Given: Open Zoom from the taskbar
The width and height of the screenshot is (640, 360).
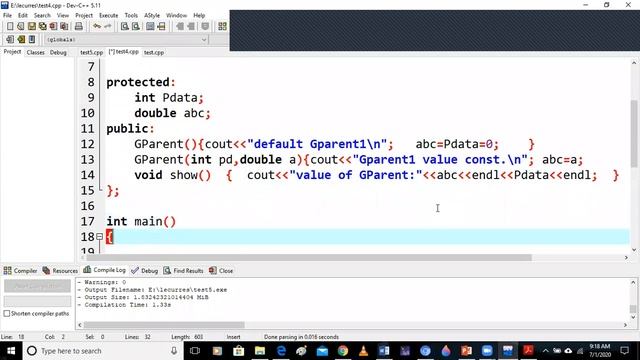Looking at the screenshot, I should click(x=487, y=351).
